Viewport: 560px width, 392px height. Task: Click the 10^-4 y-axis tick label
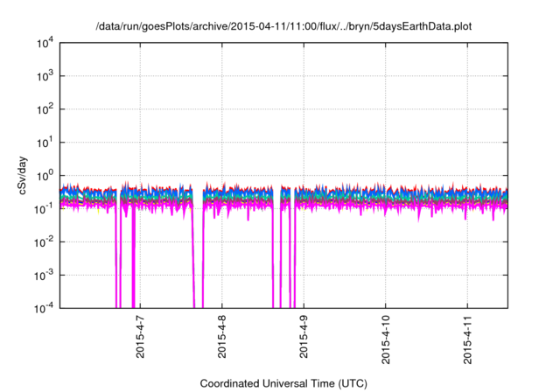(x=45, y=309)
